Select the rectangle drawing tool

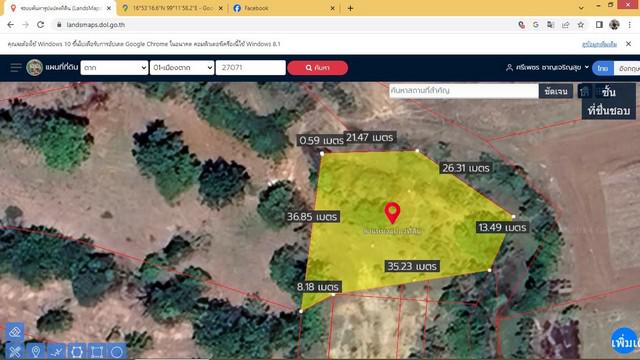point(97,351)
